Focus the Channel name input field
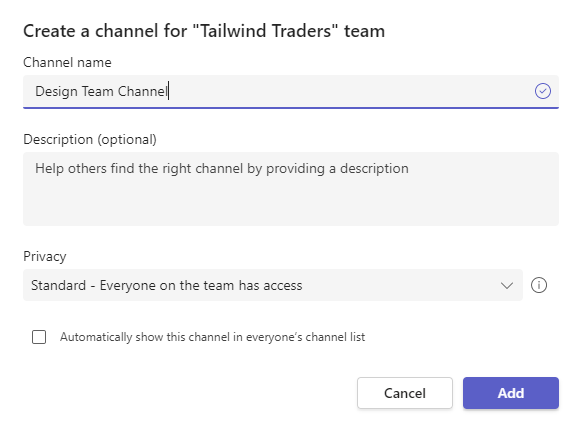Screen dimensions: 578x429 [291, 91]
